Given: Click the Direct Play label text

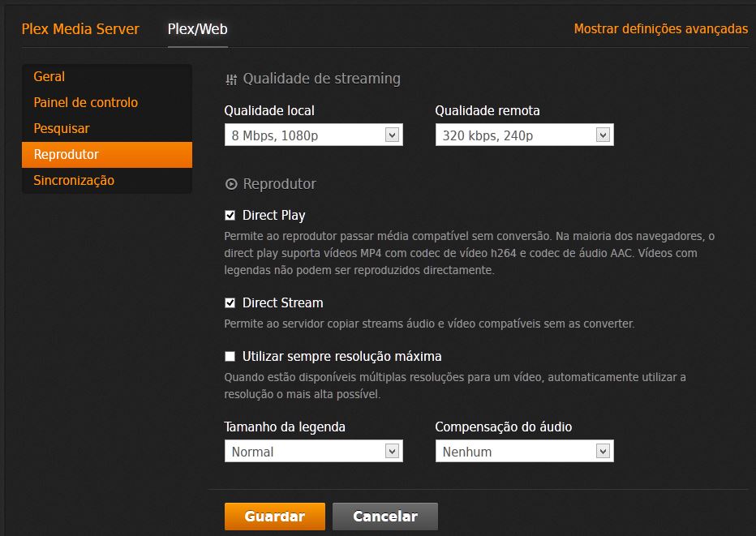Looking at the screenshot, I should [x=274, y=216].
